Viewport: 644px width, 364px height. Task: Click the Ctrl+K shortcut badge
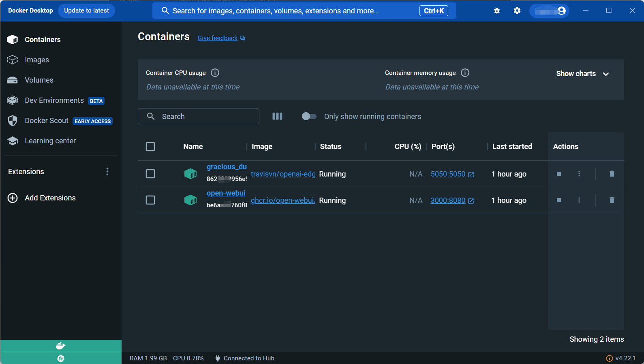434,11
